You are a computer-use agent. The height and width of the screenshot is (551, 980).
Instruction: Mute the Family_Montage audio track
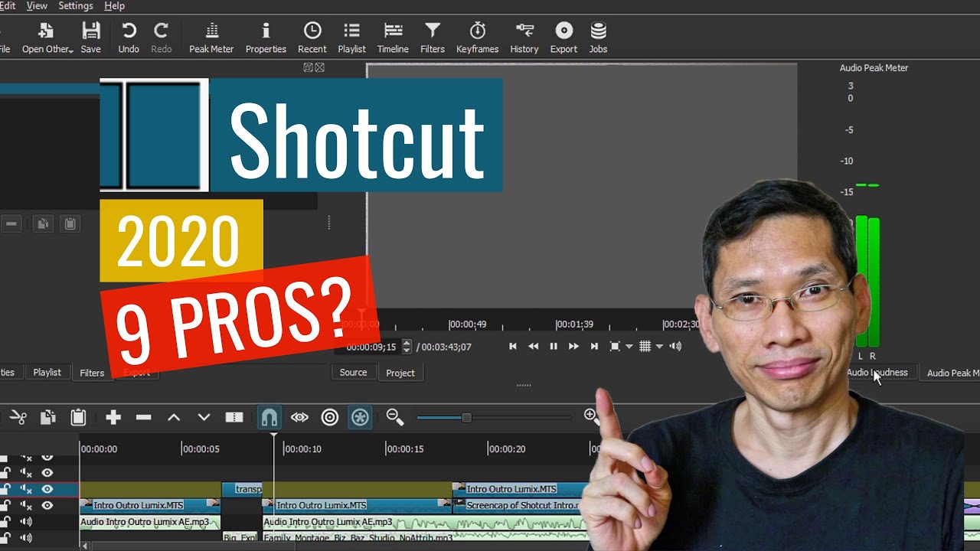point(26,538)
